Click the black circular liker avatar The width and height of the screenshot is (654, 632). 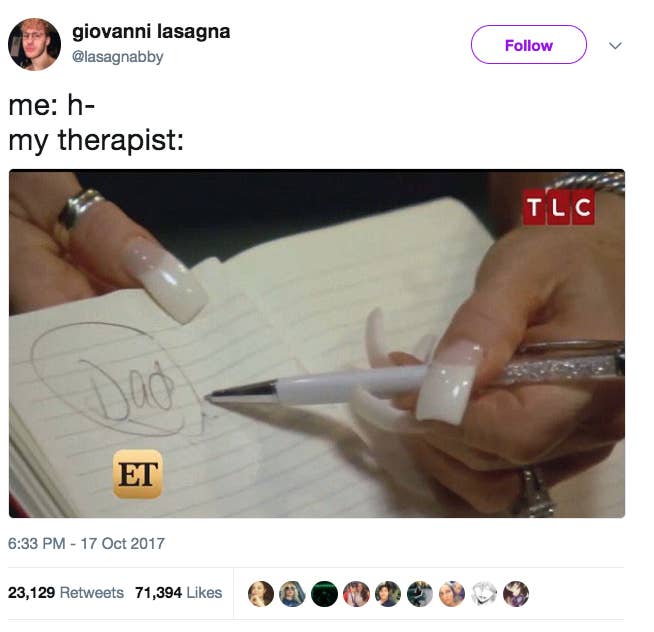[324, 594]
